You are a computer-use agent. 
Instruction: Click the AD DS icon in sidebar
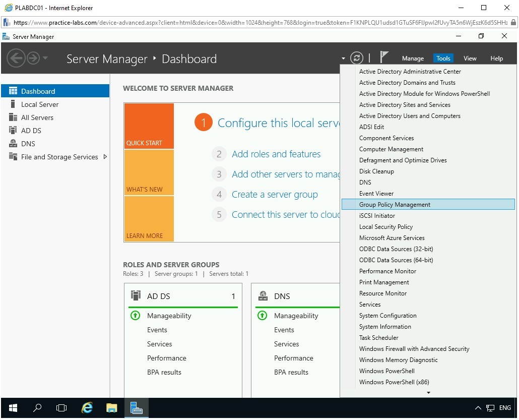(13, 130)
